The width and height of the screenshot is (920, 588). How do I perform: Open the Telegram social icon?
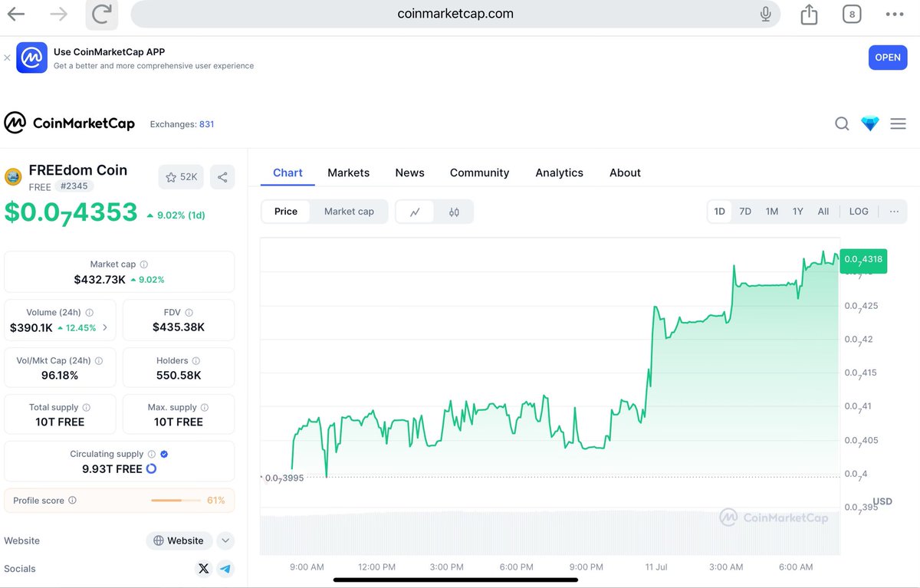coord(225,568)
